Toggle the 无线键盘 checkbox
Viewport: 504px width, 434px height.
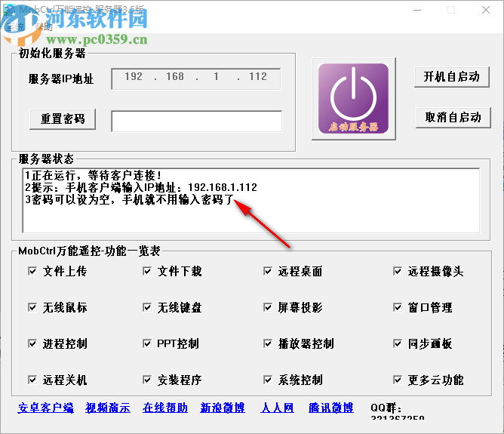147,307
